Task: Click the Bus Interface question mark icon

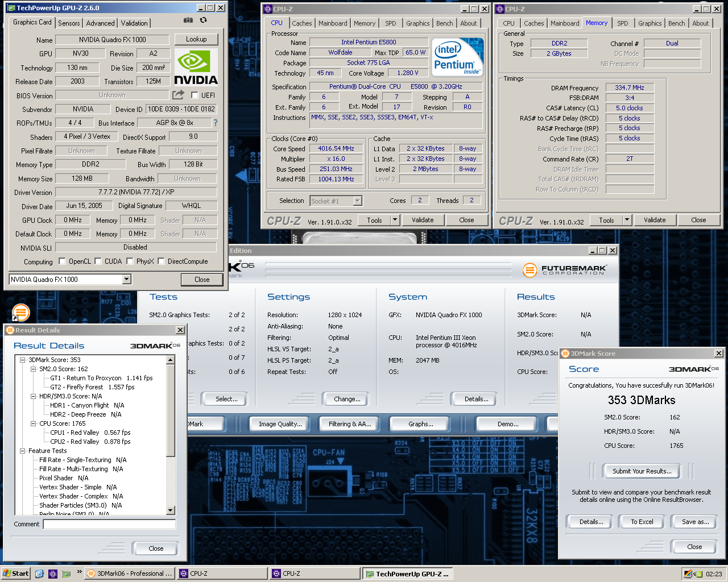Action: coord(216,123)
